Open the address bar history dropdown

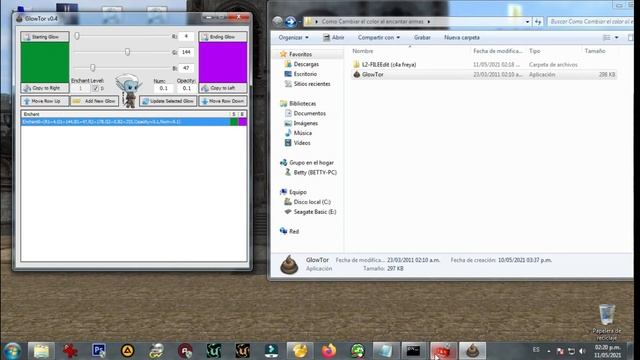tap(527, 22)
